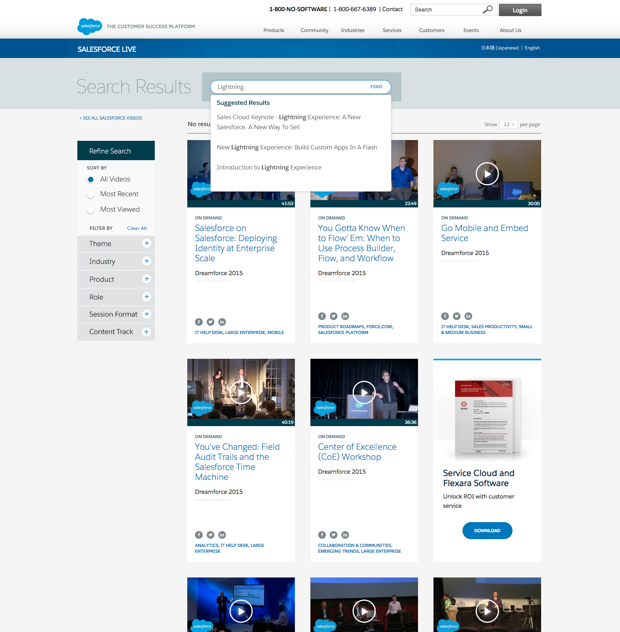620x632 pixels.
Task: Select the All Videos sort option
Action: (91, 180)
